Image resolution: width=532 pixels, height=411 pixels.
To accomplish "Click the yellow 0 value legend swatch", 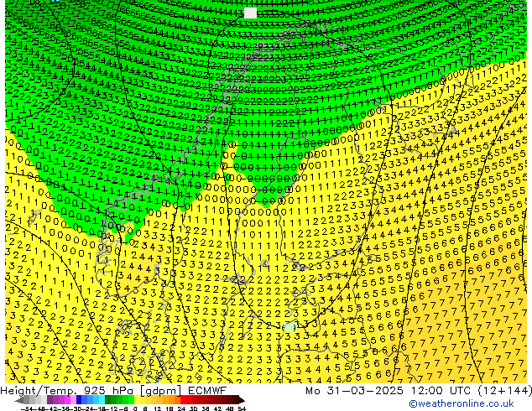I will click(x=137, y=399).
